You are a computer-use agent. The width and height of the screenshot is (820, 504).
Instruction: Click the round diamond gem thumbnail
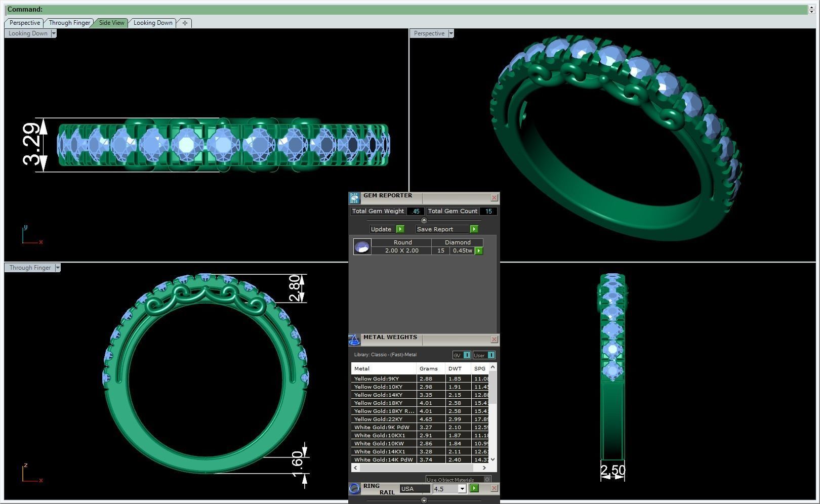362,247
